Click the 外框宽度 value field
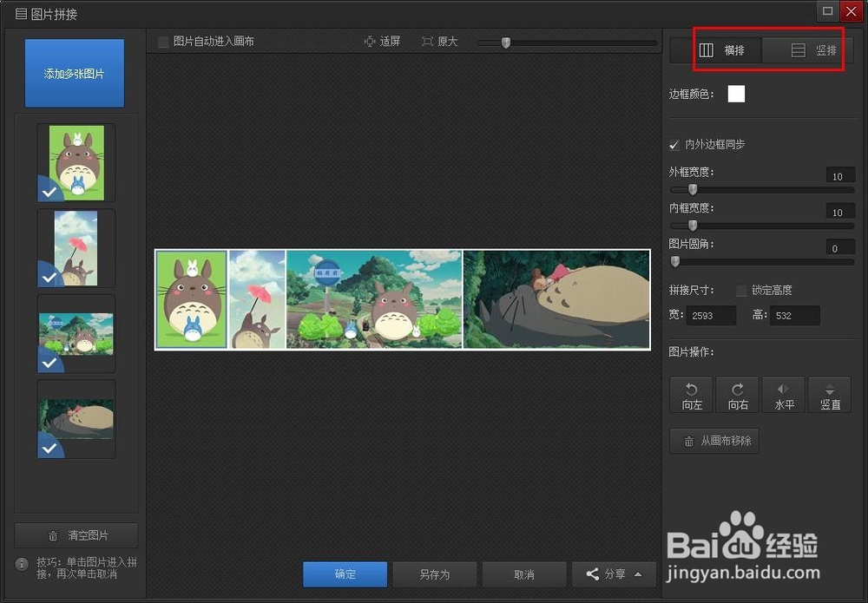Viewport: 868px width, 603px height. point(840,176)
